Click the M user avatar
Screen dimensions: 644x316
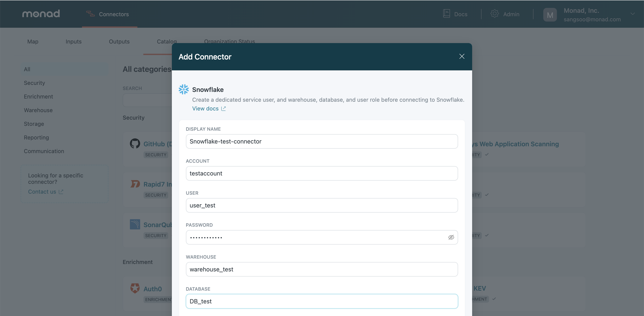[550, 15]
